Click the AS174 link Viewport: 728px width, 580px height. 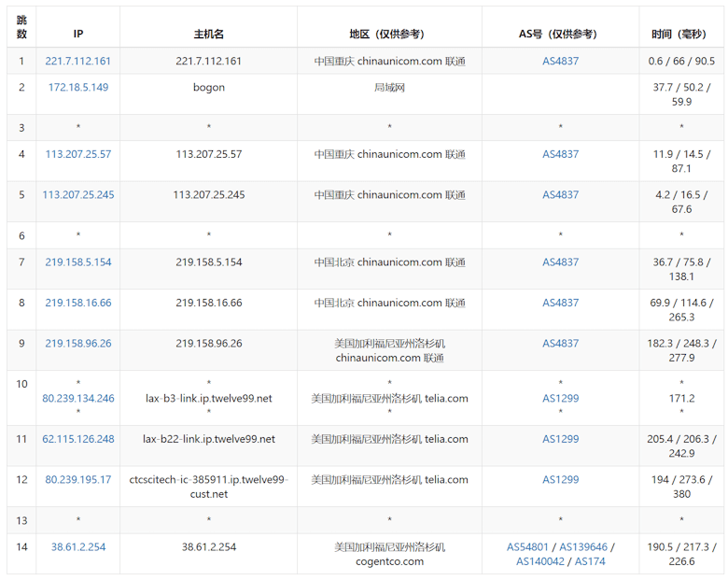(x=590, y=561)
